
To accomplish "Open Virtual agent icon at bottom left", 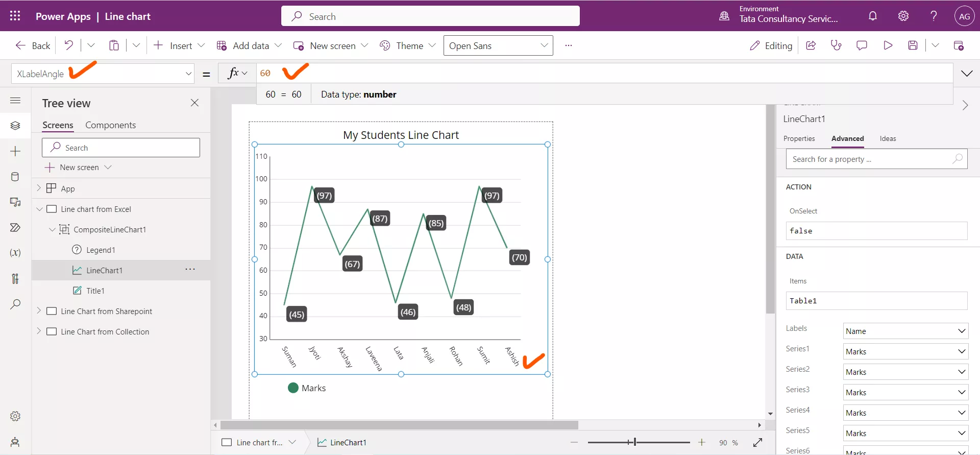I will [x=15, y=442].
